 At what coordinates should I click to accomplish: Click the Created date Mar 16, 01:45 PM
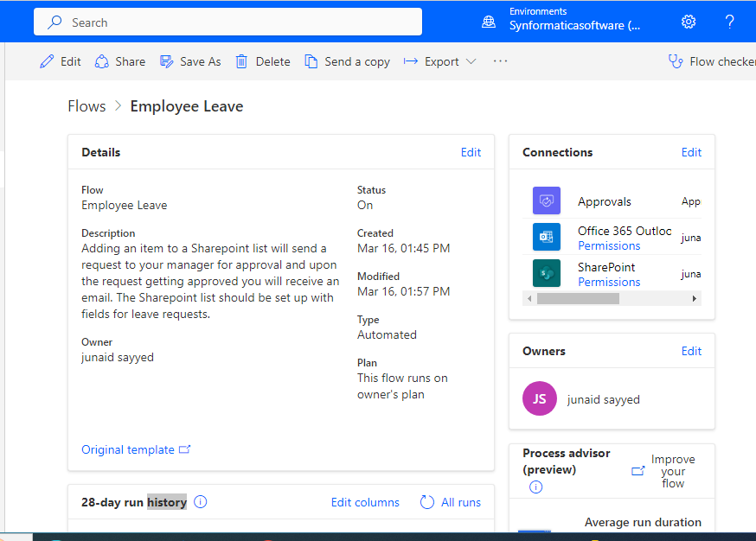click(404, 248)
